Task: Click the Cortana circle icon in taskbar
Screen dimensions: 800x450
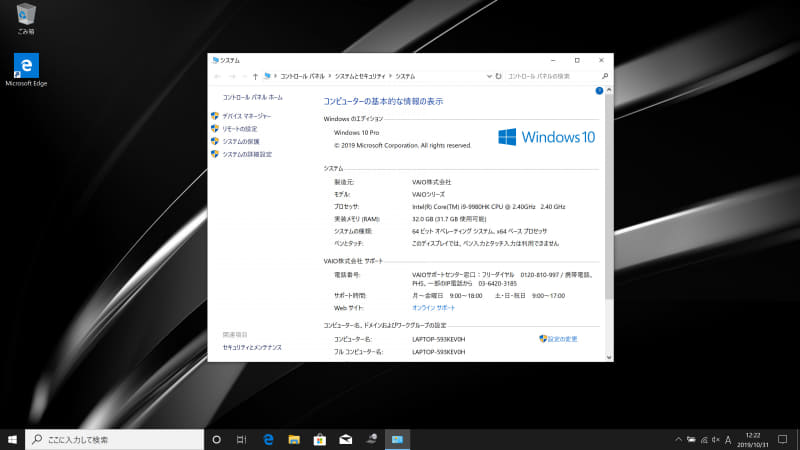Action: click(x=216, y=439)
